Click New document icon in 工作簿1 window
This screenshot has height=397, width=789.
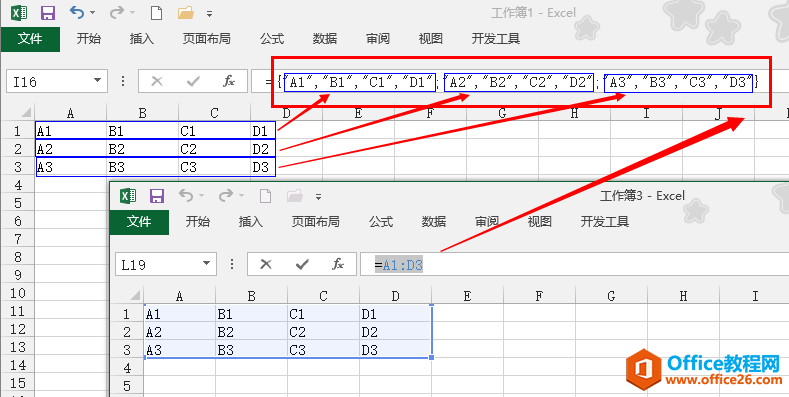[156, 13]
